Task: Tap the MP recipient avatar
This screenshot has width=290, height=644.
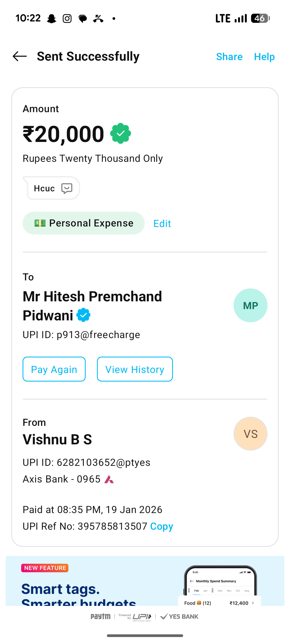Action: point(250,305)
